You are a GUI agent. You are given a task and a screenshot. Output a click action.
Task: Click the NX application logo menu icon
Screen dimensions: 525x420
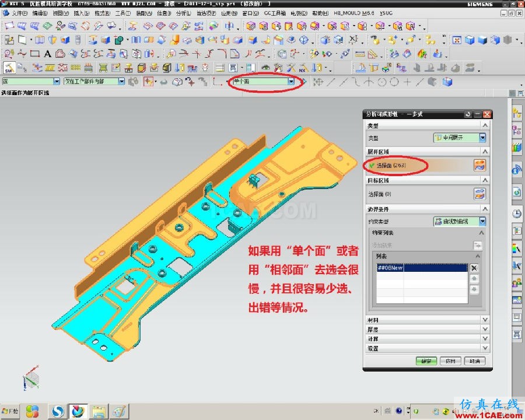pyautogui.click(x=6, y=13)
